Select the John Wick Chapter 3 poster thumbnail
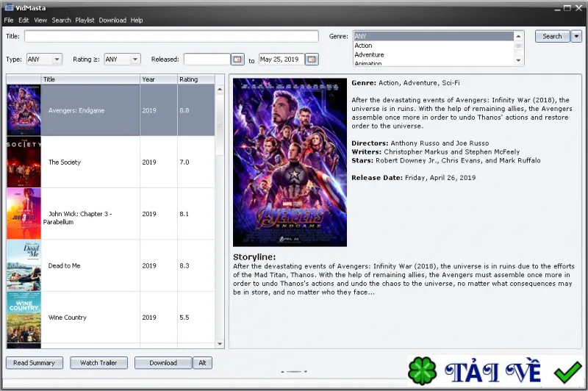Screen dimensions: 588x391 pos(24,214)
